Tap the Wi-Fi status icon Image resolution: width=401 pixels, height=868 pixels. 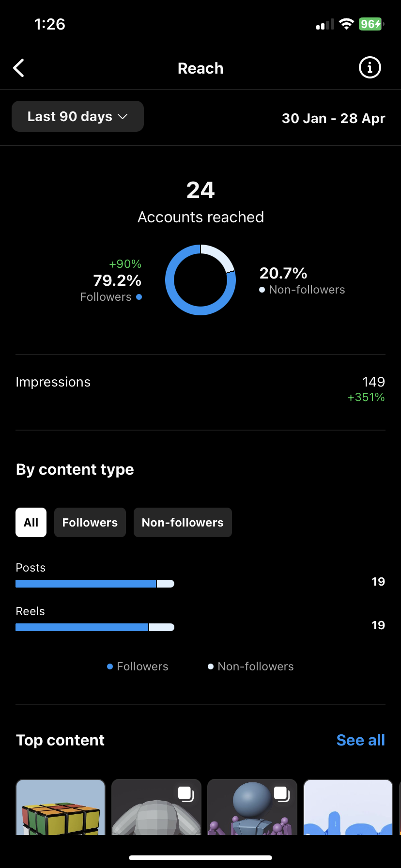(x=346, y=24)
